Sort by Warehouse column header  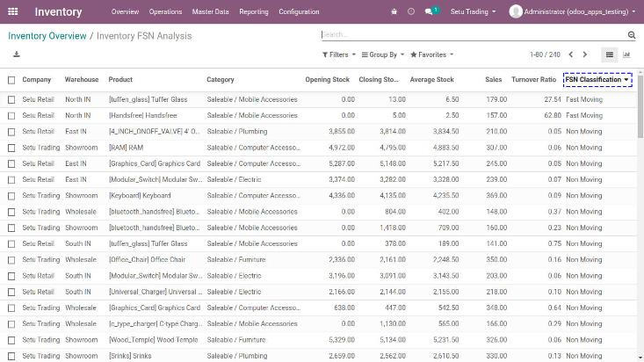[x=82, y=80]
